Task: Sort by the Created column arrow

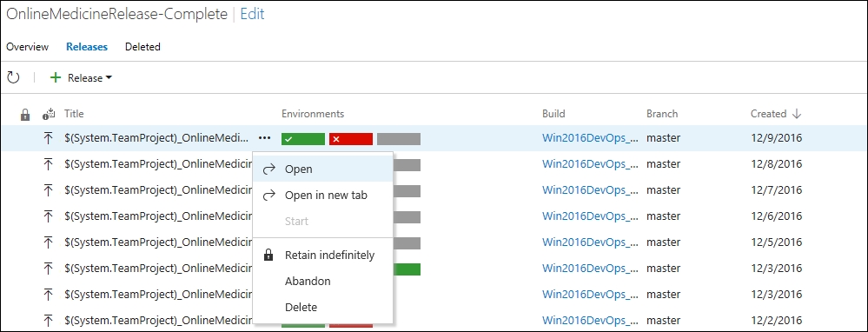Action: pyautogui.click(x=797, y=114)
